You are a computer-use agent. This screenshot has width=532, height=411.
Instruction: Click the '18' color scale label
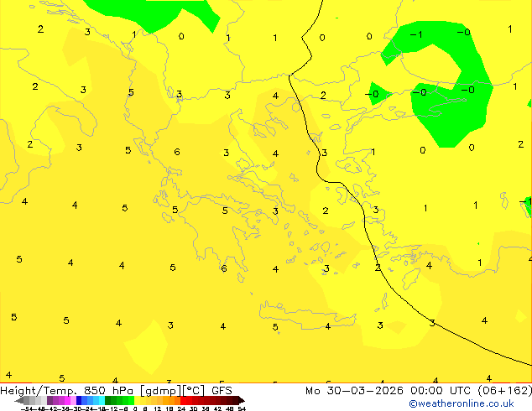[x=170, y=408]
